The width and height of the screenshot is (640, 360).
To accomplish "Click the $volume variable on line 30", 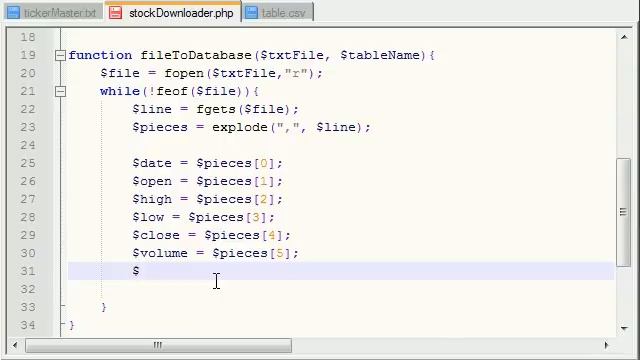I will [x=160, y=253].
